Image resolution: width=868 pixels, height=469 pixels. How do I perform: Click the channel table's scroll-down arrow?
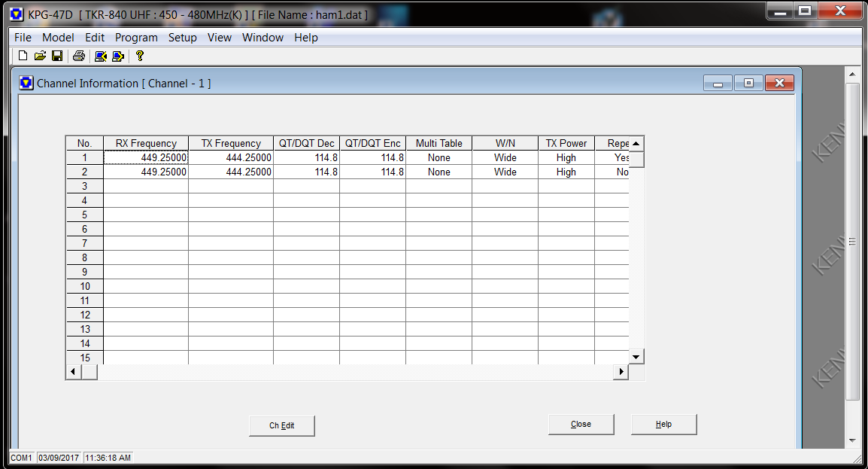point(636,357)
